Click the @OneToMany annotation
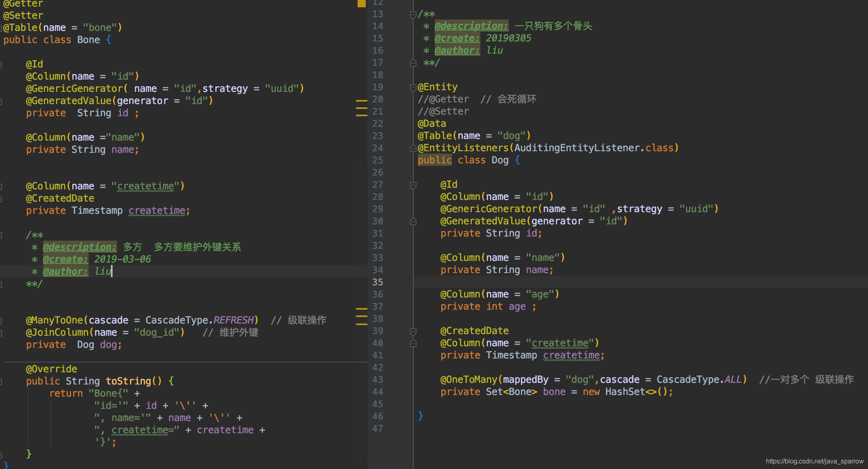This screenshot has height=469, width=868. point(469,380)
